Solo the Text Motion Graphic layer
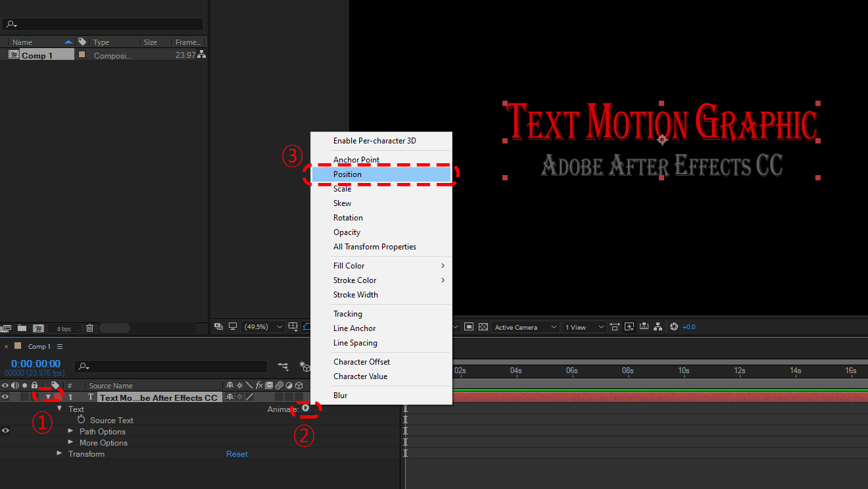Image resolution: width=868 pixels, height=489 pixels. coord(24,397)
